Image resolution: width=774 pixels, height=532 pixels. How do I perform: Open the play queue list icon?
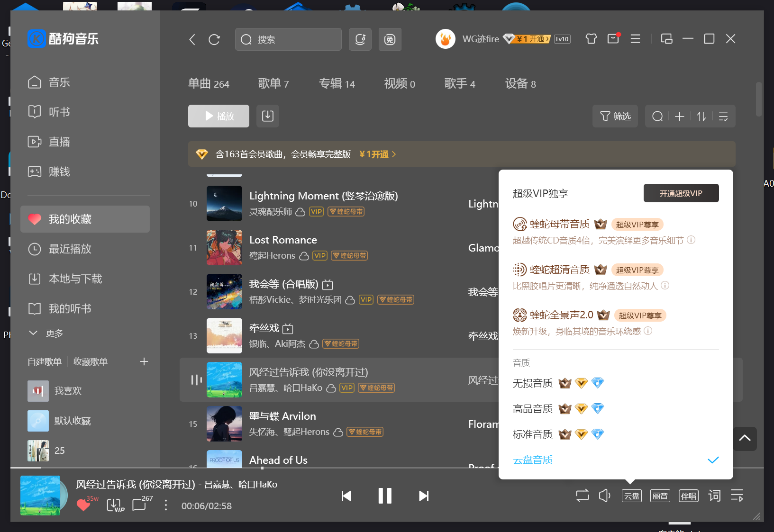click(737, 496)
